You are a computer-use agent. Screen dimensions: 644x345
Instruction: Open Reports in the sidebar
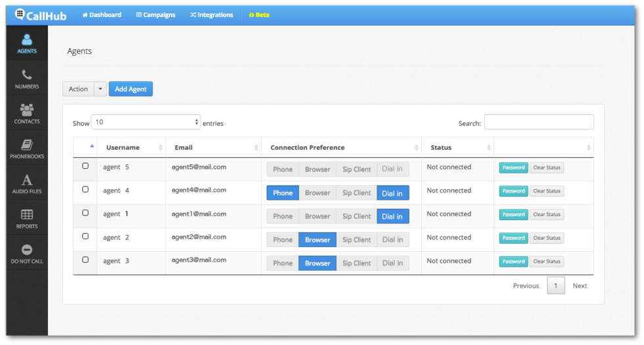[27, 219]
